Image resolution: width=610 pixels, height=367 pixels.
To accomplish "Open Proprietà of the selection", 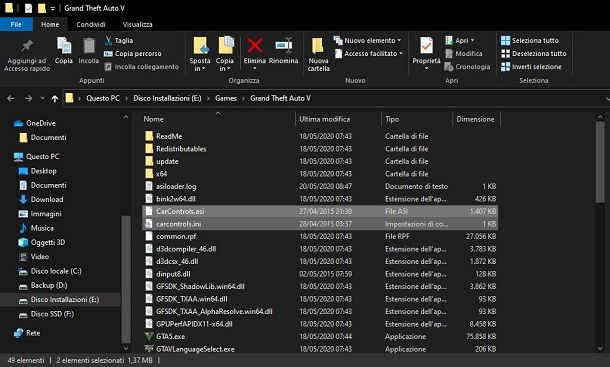I will (x=426, y=53).
